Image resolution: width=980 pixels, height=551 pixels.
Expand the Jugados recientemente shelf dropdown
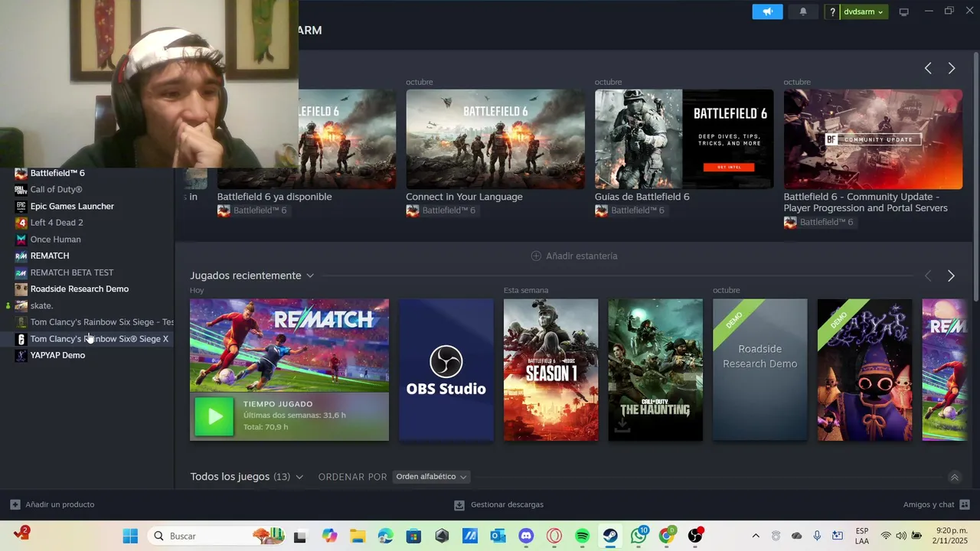coord(309,275)
